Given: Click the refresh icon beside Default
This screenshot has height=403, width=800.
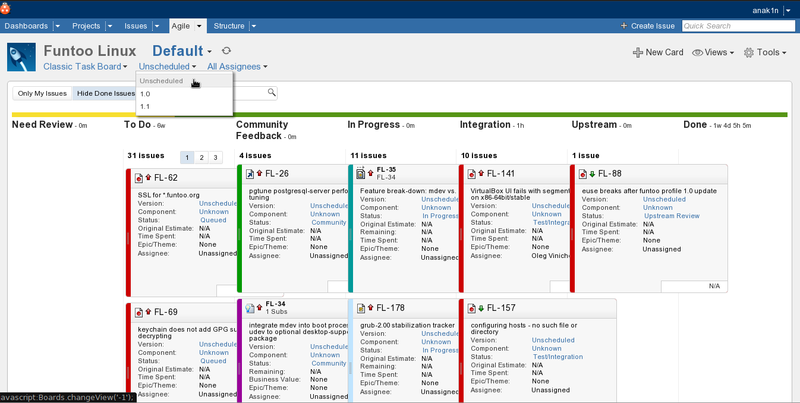Looking at the screenshot, I should pyautogui.click(x=226, y=51).
